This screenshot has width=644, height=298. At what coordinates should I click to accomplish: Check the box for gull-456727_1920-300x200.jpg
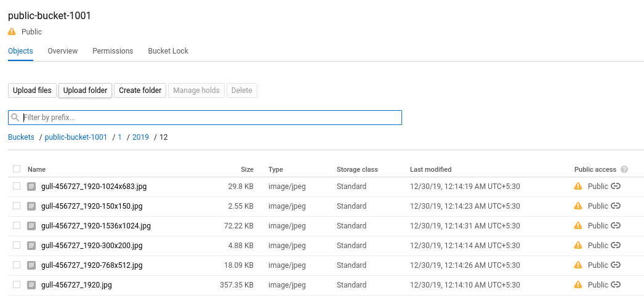pos(17,245)
